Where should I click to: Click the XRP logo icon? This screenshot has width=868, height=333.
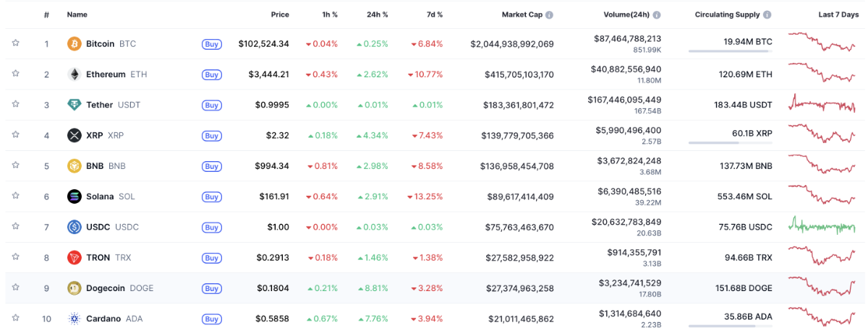click(74, 135)
